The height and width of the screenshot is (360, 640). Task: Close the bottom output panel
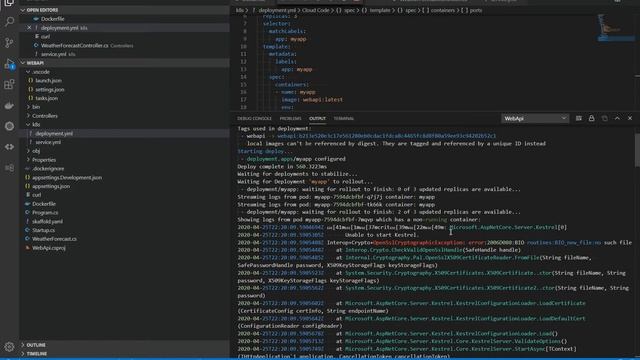pos(630,118)
